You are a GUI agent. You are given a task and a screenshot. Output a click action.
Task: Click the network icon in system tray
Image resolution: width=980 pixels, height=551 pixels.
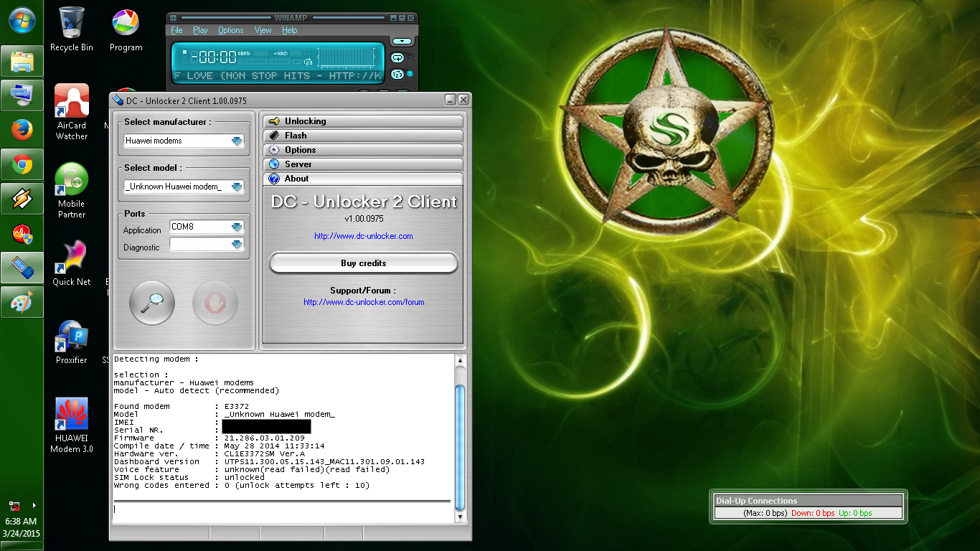pos(14,506)
